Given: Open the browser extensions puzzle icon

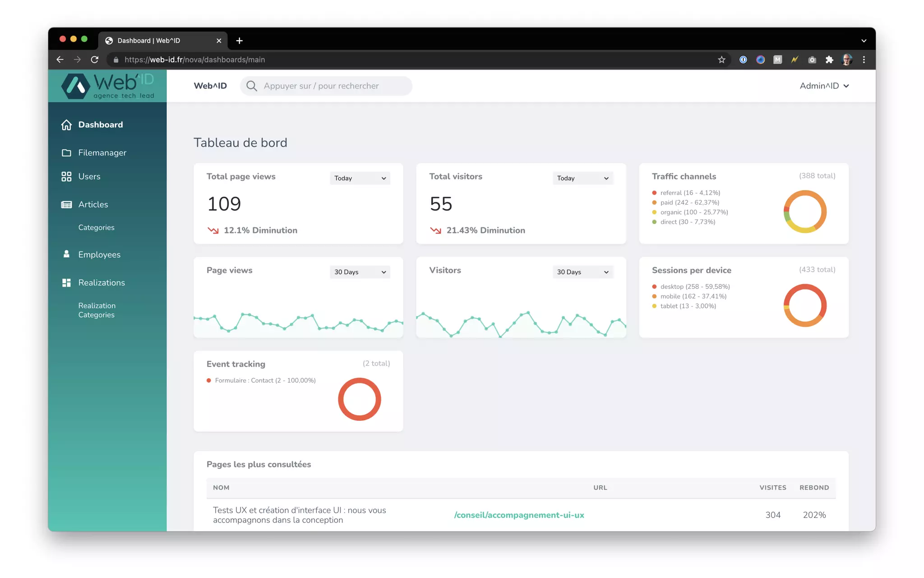Looking at the screenshot, I should click(829, 60).
